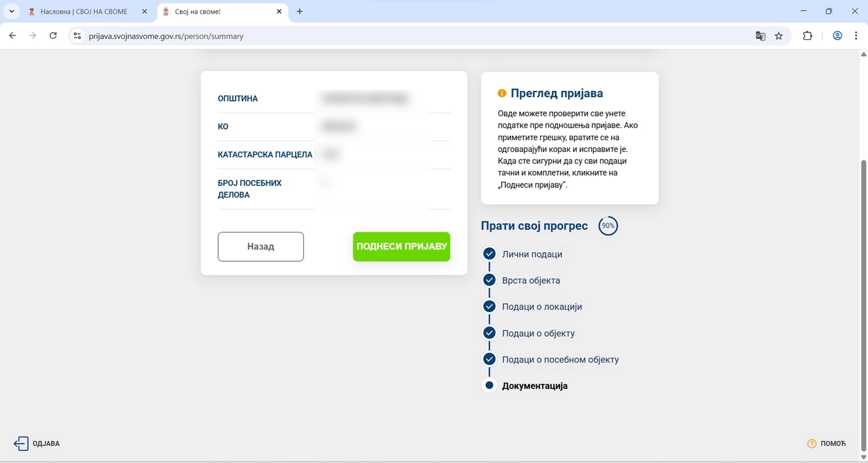Select the Лични подаци step checkmark

[489, 254]
